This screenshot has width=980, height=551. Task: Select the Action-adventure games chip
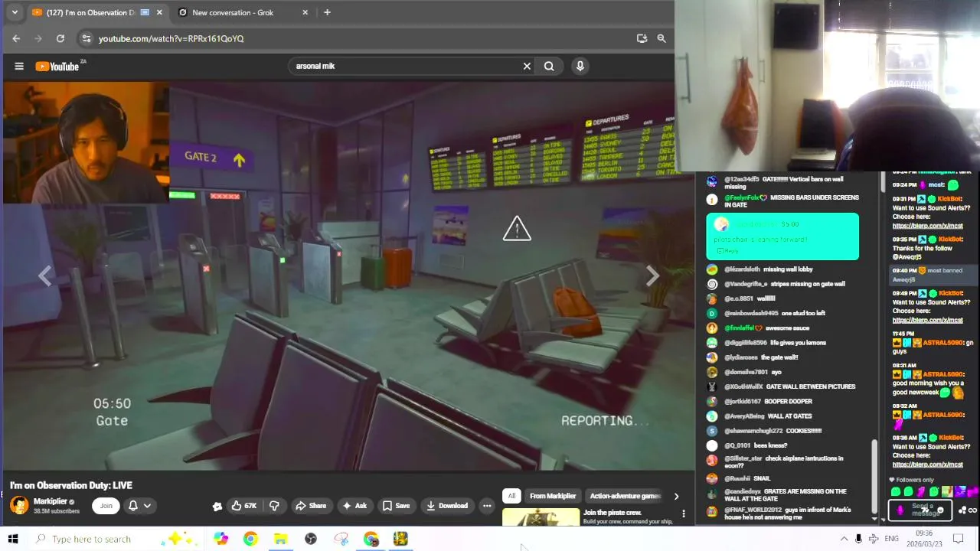625,496
